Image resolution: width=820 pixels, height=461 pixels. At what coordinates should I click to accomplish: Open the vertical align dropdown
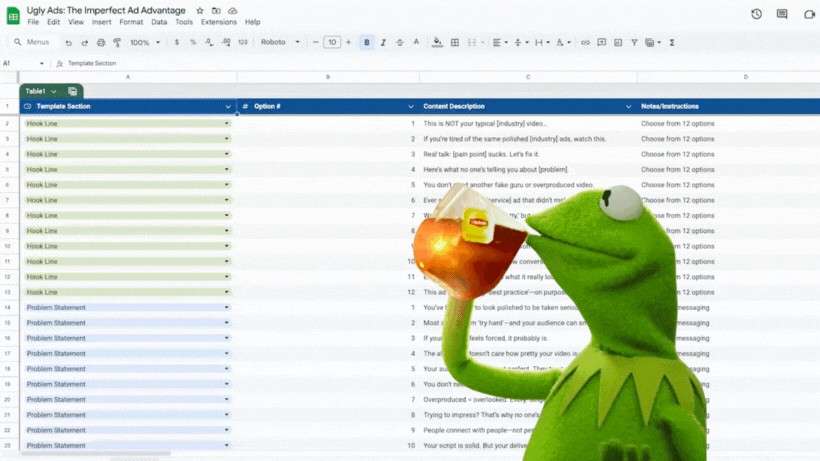tap(521, 42)
